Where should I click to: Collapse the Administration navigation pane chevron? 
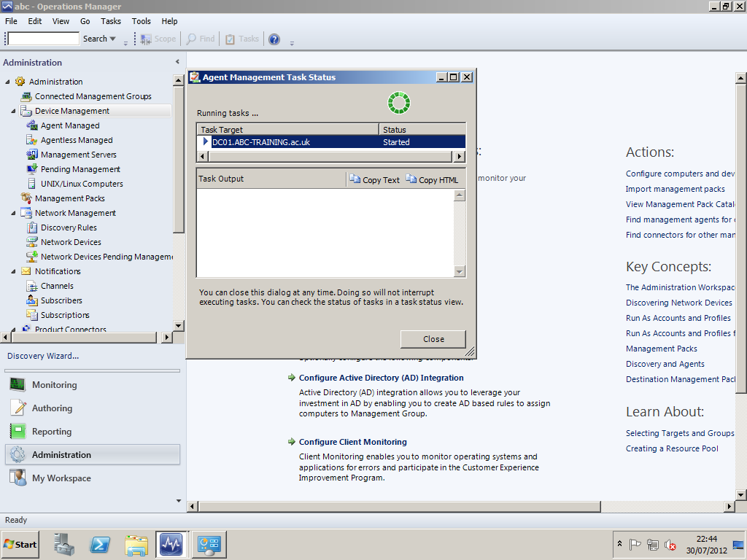pos(177,62)
